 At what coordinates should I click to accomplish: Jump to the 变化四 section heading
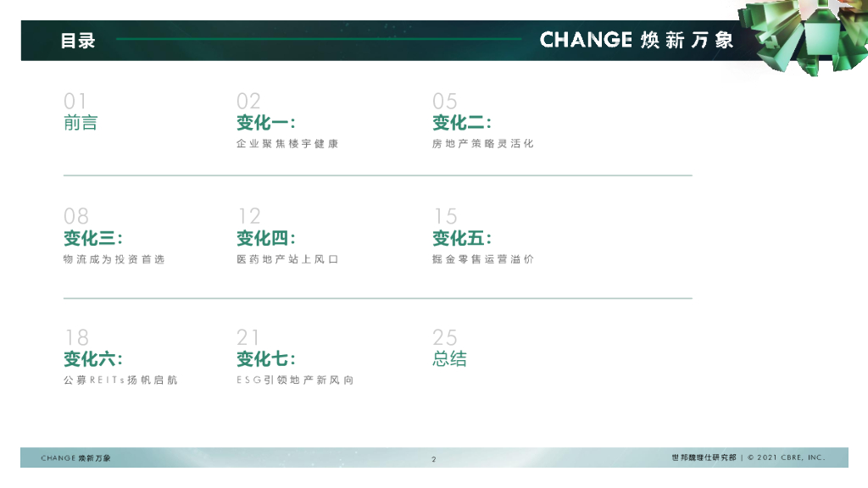265,238
